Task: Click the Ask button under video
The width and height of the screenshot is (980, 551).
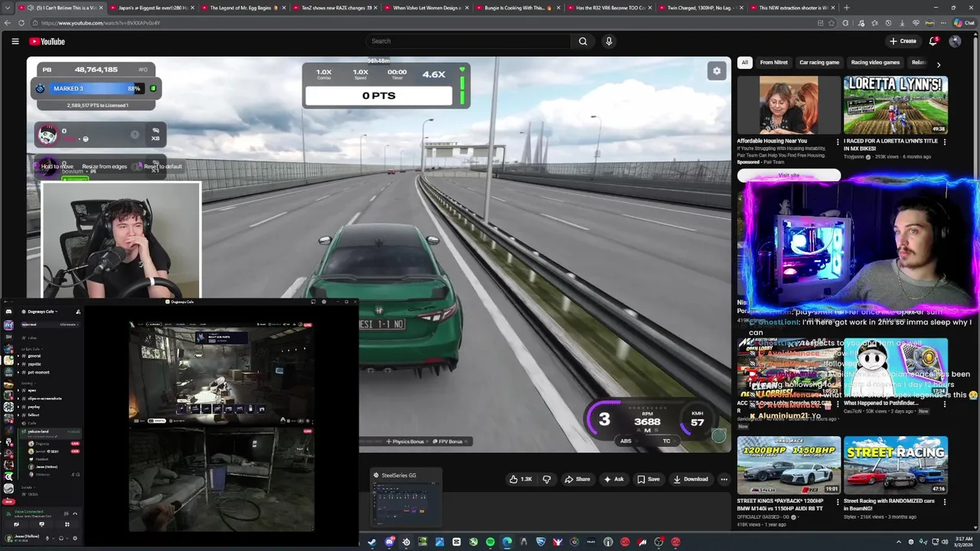Action: click(614, 479)
